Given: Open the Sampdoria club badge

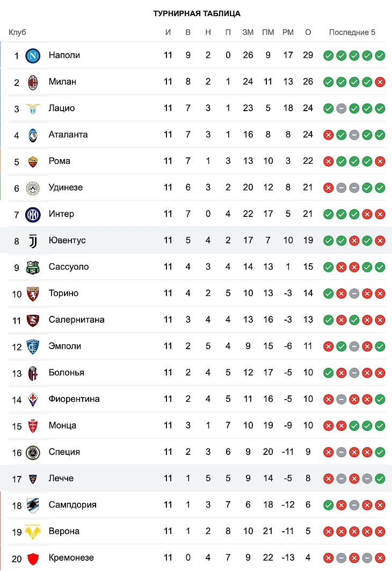Looking at the screenshot, I should click(33, 504).
